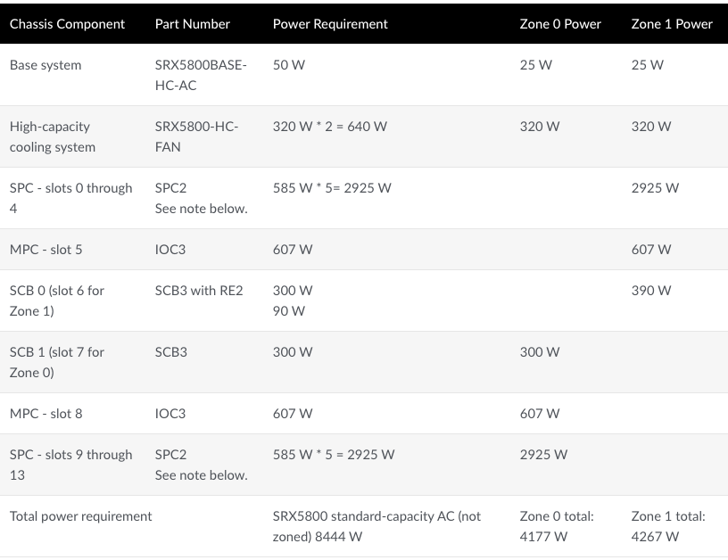Click 'SCB 1 (slot 7 for Zone 0)' cell

click(57, 362)
